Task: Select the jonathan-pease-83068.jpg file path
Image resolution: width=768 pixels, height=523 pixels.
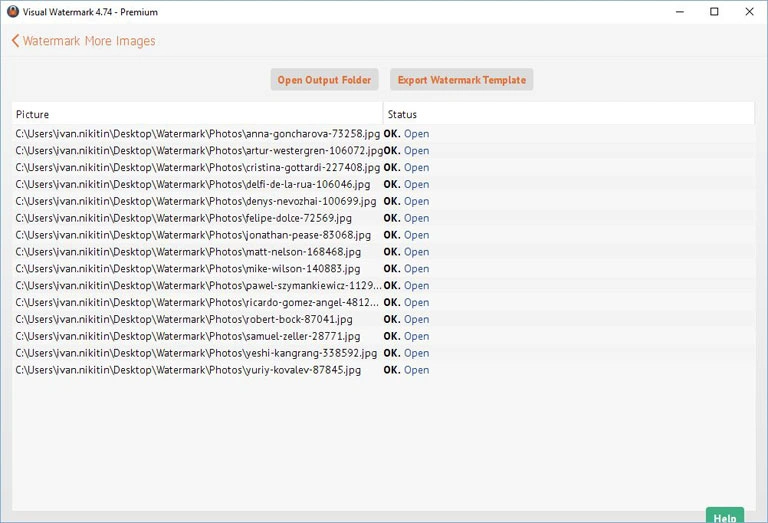Action: 193,235
